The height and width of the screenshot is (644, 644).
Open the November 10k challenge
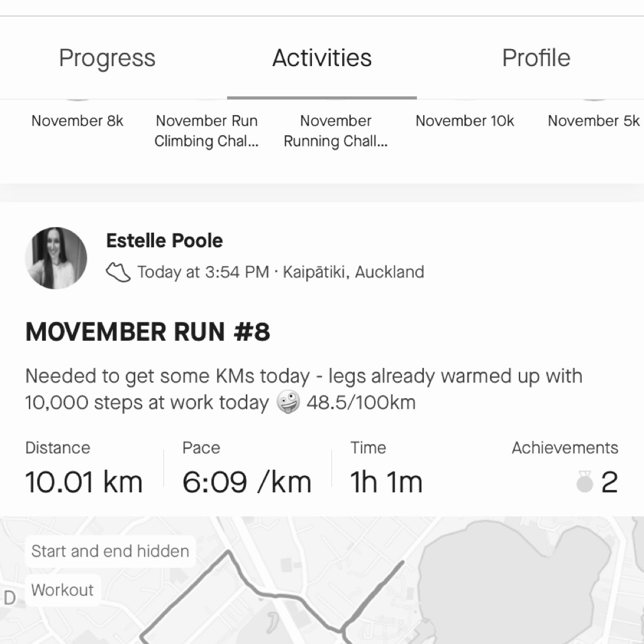pyautogui.click(x=465, y=121)
